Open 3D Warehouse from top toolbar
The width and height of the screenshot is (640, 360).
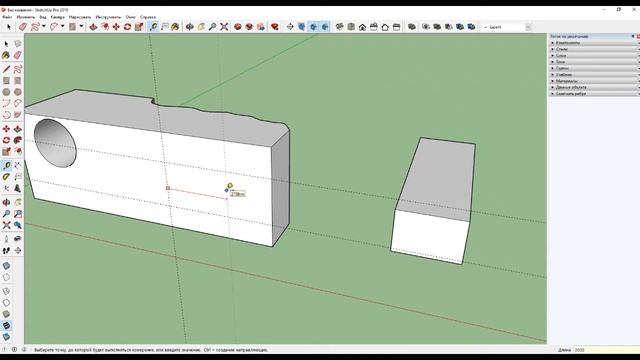[238, 27]
